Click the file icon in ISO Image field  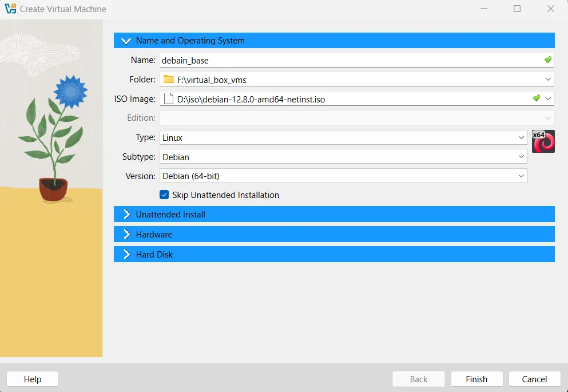pyautogui.click(x=168, y=98)
